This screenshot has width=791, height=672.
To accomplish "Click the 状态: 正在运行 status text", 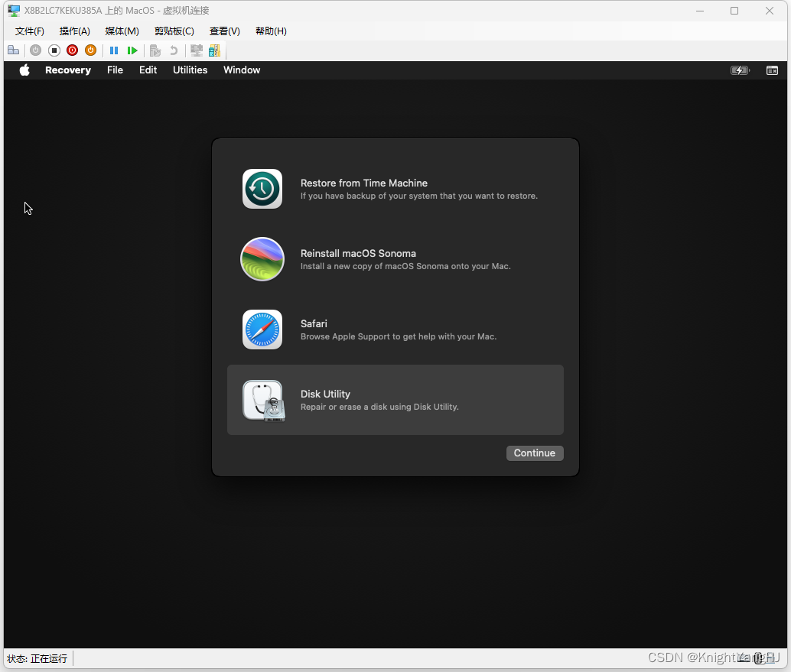I will pos(37,658).
